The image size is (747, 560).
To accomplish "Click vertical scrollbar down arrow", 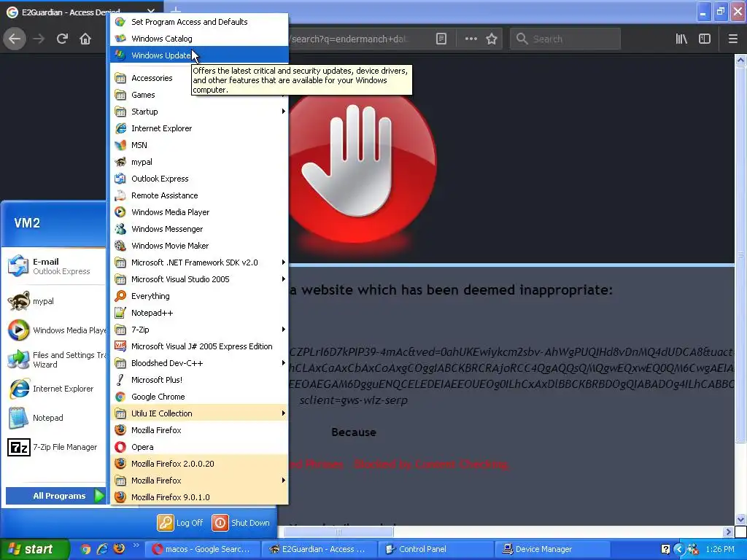I will coord(740,519).
